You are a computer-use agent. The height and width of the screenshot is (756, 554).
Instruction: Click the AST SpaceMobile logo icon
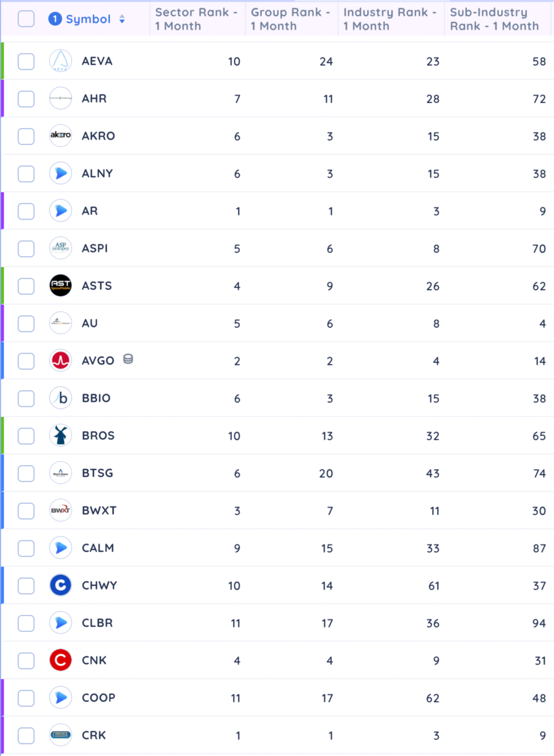click(x=61, y=285)
